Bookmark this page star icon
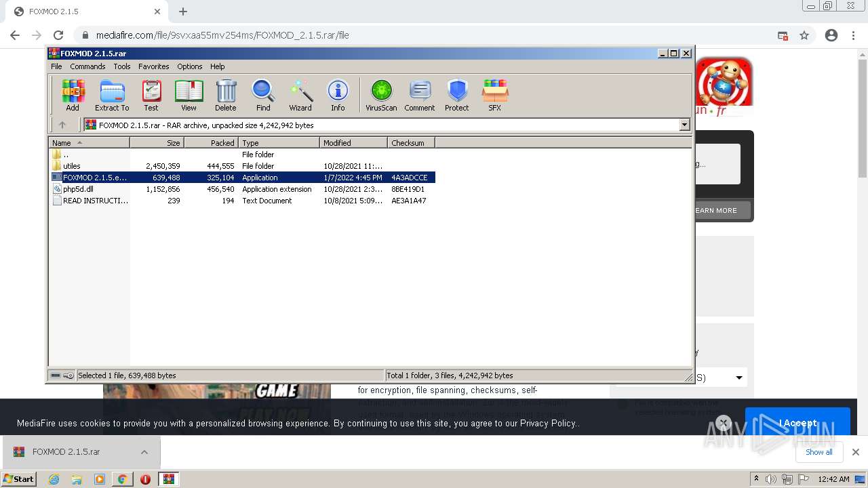The image size is (868, 488). (804, 35)
